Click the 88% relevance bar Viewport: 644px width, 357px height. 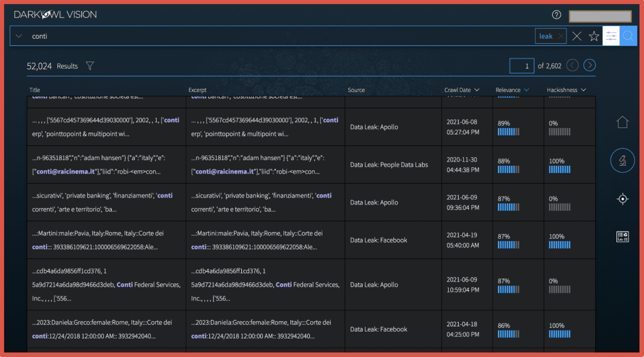coord(509,169)
